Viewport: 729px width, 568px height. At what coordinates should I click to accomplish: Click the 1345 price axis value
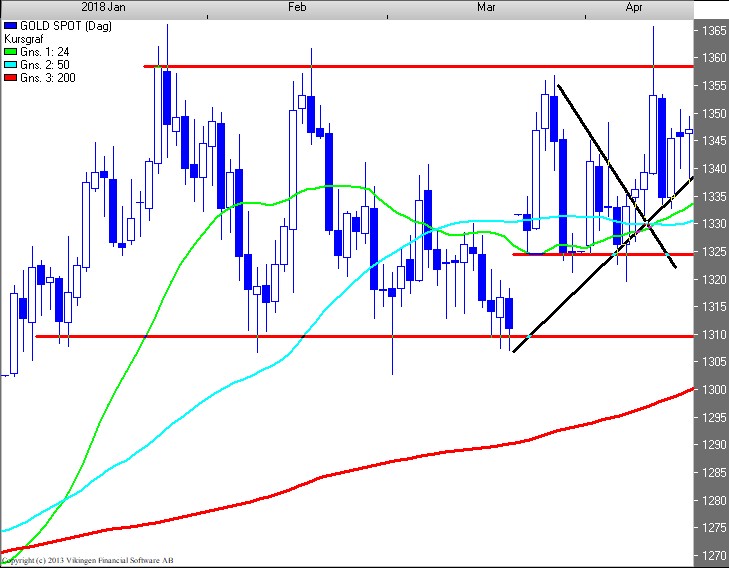[714, 140]
